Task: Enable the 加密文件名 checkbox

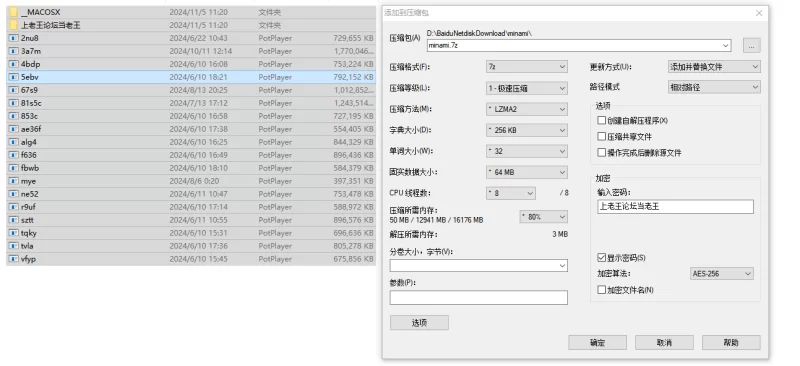Action: (x=602, y=289)
